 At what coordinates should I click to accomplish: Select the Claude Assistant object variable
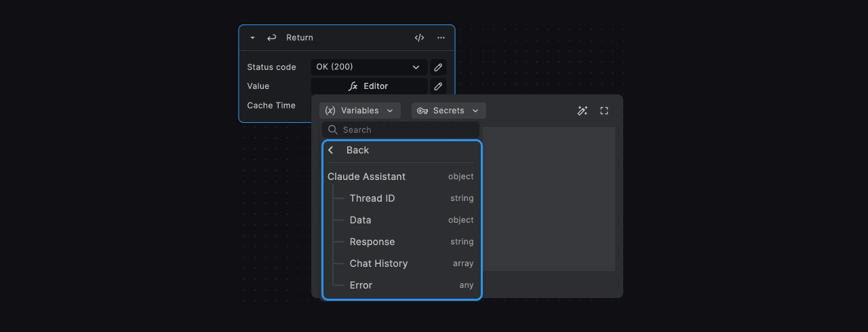[x=367, y=177]
